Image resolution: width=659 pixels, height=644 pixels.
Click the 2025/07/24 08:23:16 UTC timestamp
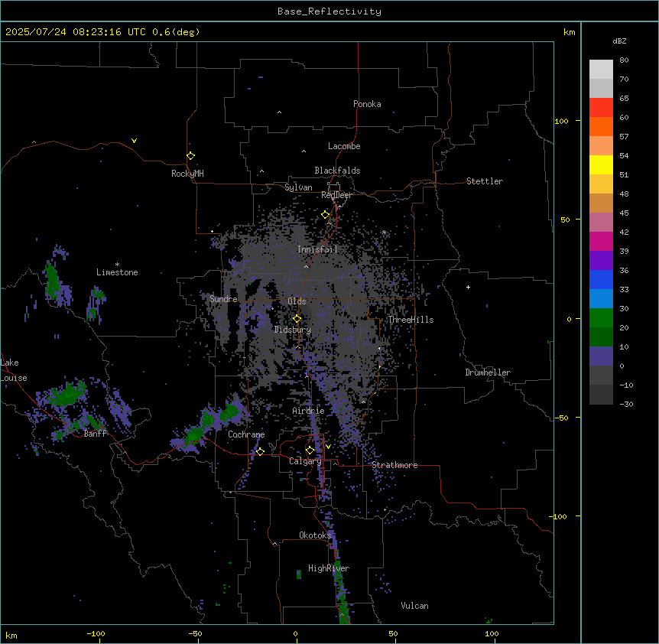pos(76,32)
